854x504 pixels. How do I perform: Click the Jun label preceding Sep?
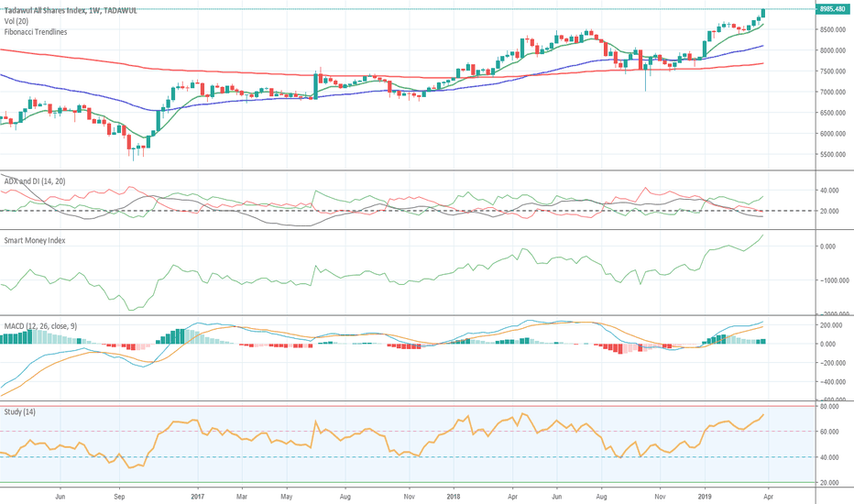(60, 497)
